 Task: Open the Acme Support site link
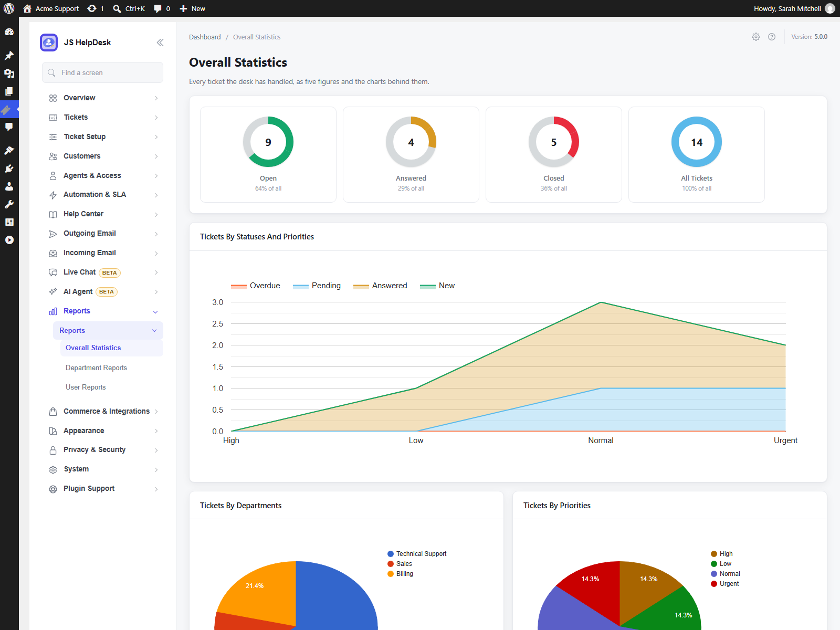(51, 8)
